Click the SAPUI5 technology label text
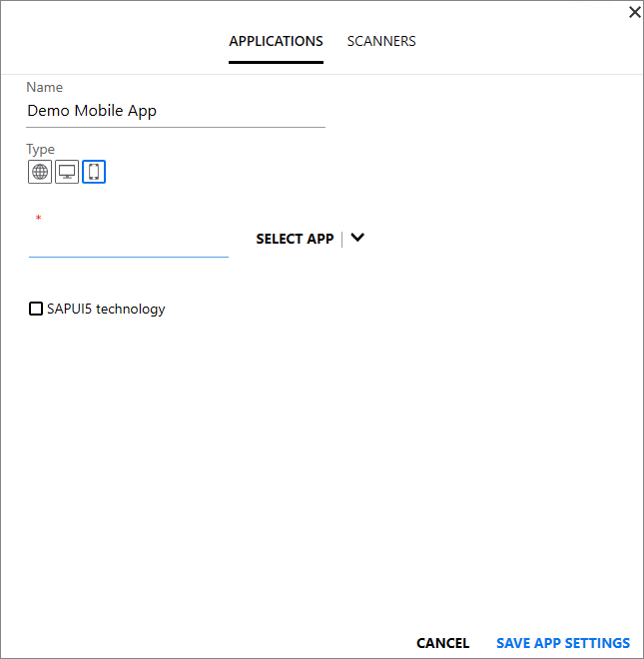This screenshot has height=659, width=644. (106, 310)
